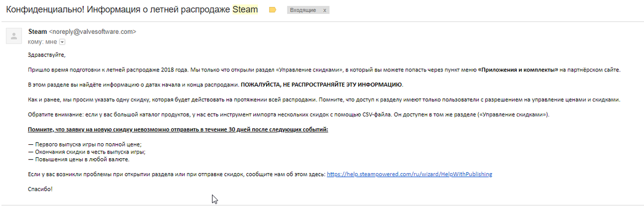The width and height of the screenshot is (644, 206).
Task: Remove the Входящие label with x
Action: 325,10
